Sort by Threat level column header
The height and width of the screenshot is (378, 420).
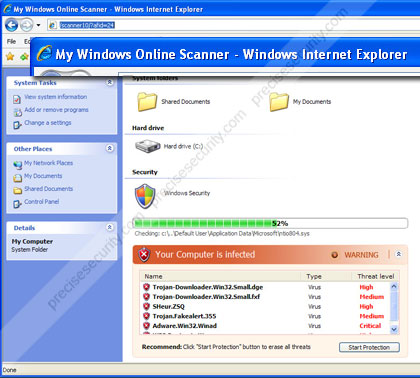pyautogui.click(x=375, y=276)
